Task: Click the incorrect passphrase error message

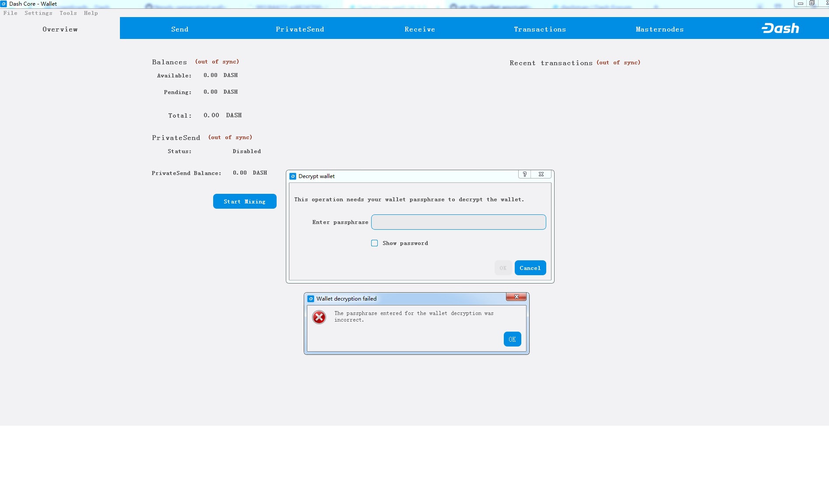Action: [414, 317]
